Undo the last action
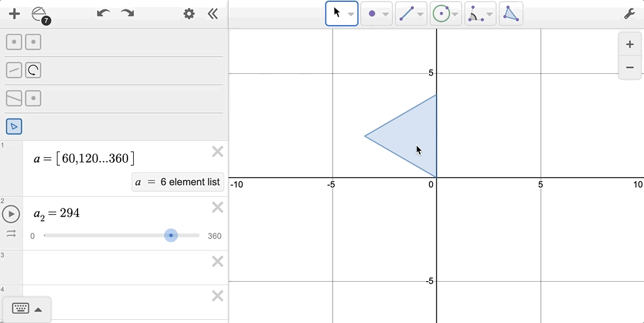The width and height of the screenshot is (644, 323). 103,14
